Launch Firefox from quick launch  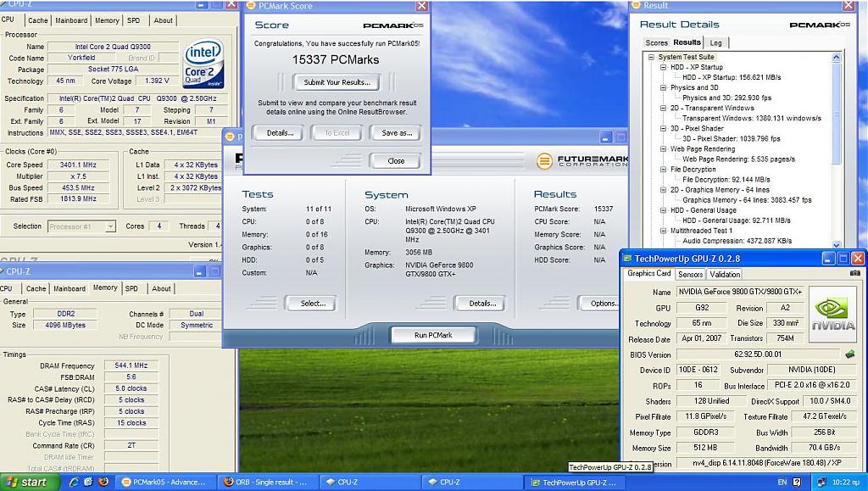tap(103, 483)
